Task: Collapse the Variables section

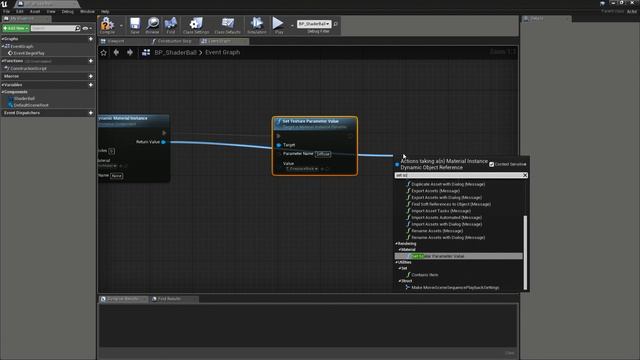Action: 3,85
